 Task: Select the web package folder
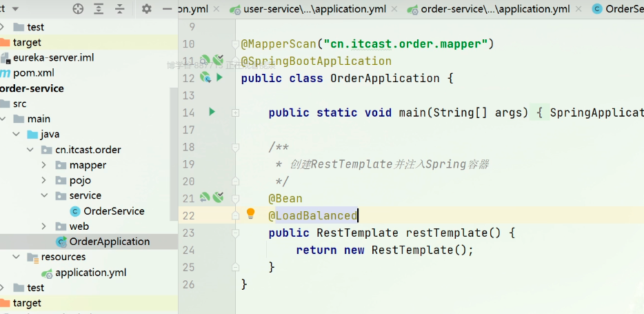72,226
